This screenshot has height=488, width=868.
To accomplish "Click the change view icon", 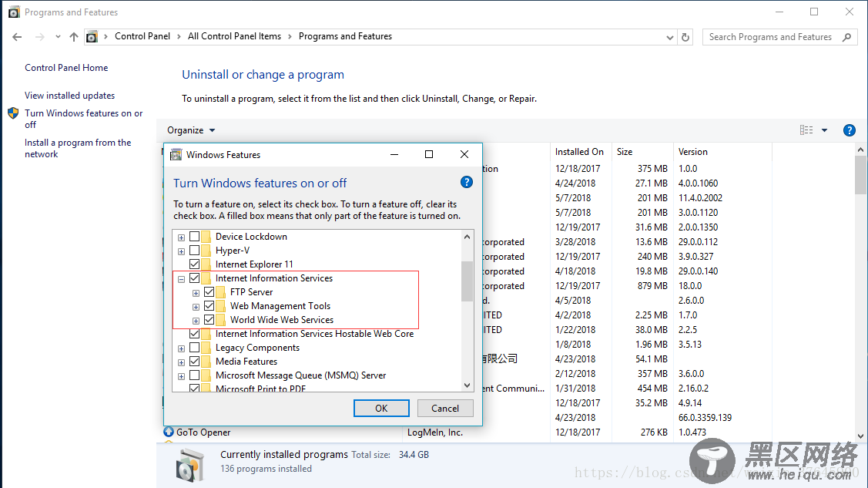I will 806,130.
